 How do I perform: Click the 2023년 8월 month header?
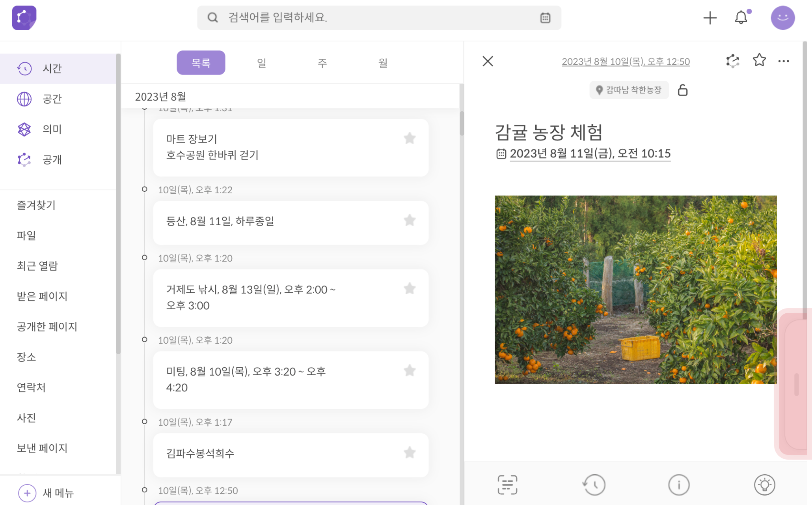160,97
